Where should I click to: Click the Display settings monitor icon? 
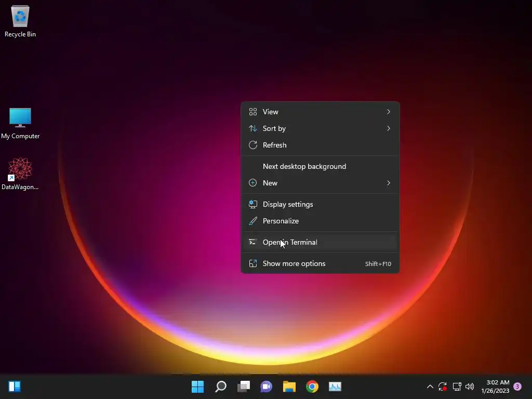tap(253, 204)
